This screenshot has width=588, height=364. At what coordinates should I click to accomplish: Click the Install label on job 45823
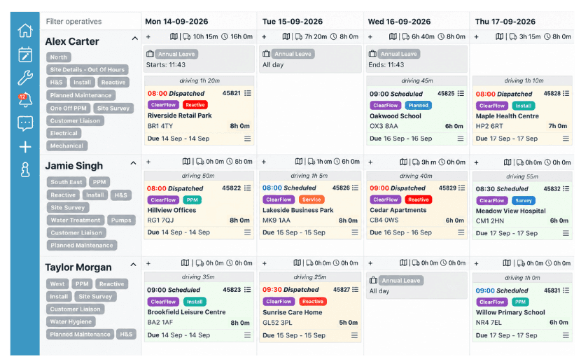pos(195,302)
